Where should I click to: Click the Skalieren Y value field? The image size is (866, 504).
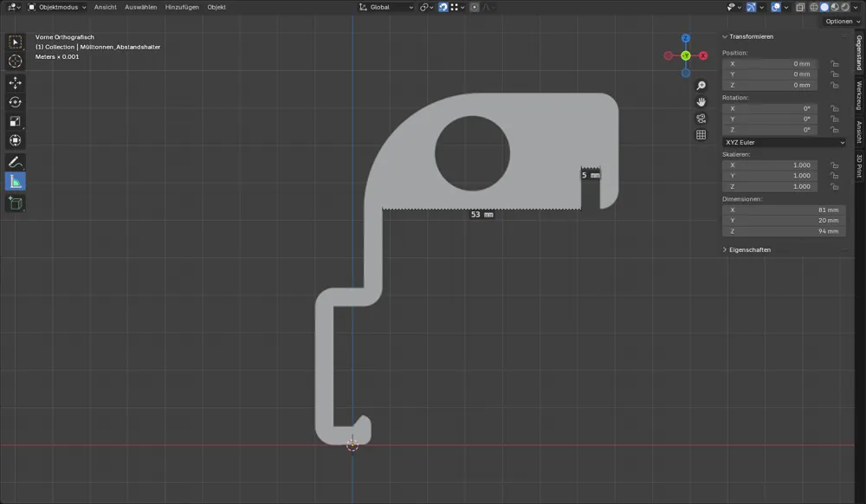click(x=770, y=176)
